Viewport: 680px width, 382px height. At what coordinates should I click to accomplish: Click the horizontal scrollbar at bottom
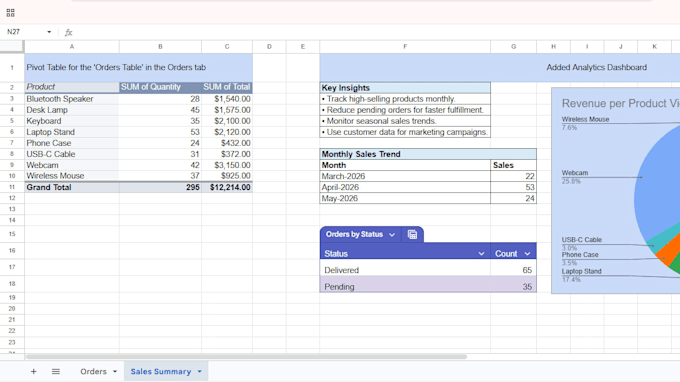click(246, 357)
